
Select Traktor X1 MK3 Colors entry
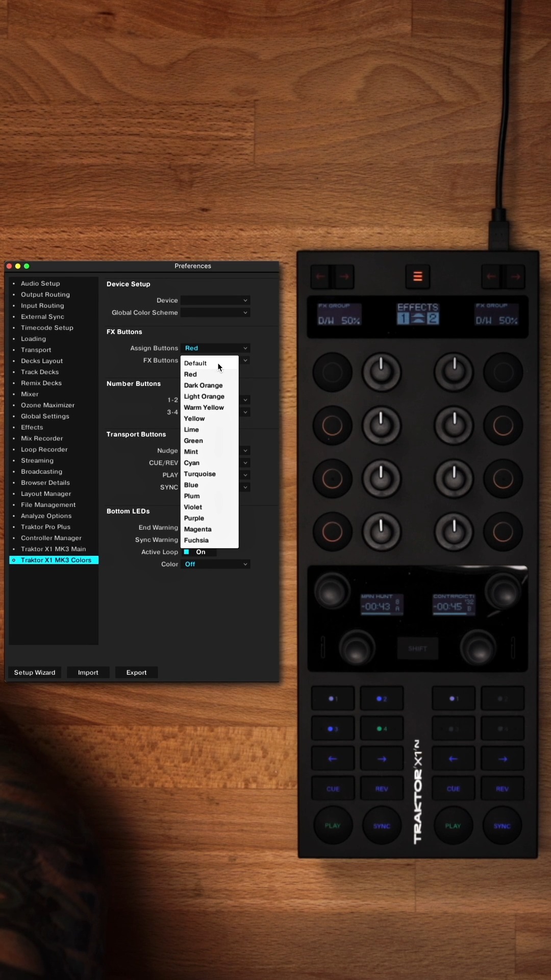pos(54,560)
